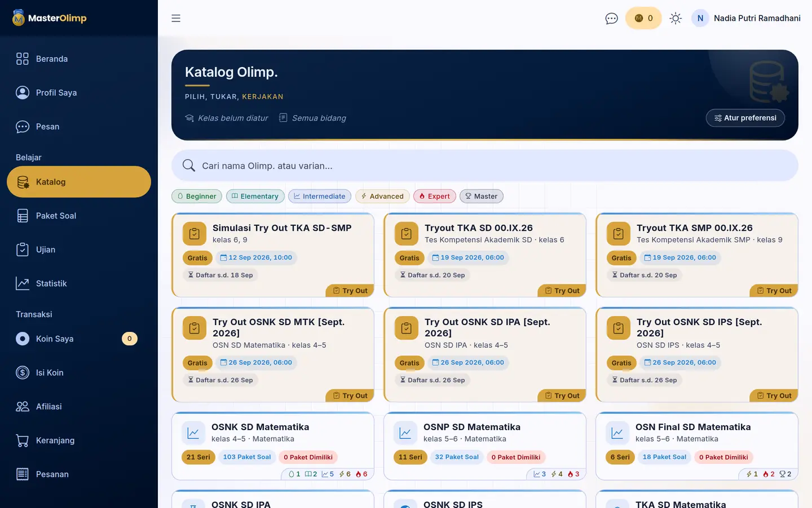Filter by Expert level
812x508 pixels.
tap(435, 196)
